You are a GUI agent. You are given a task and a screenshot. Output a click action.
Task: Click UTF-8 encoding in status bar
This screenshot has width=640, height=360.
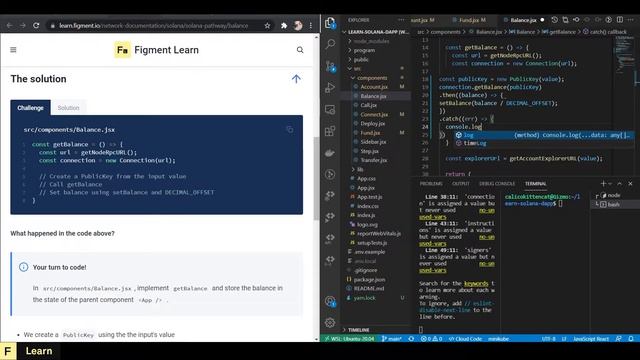coord(549,339)
